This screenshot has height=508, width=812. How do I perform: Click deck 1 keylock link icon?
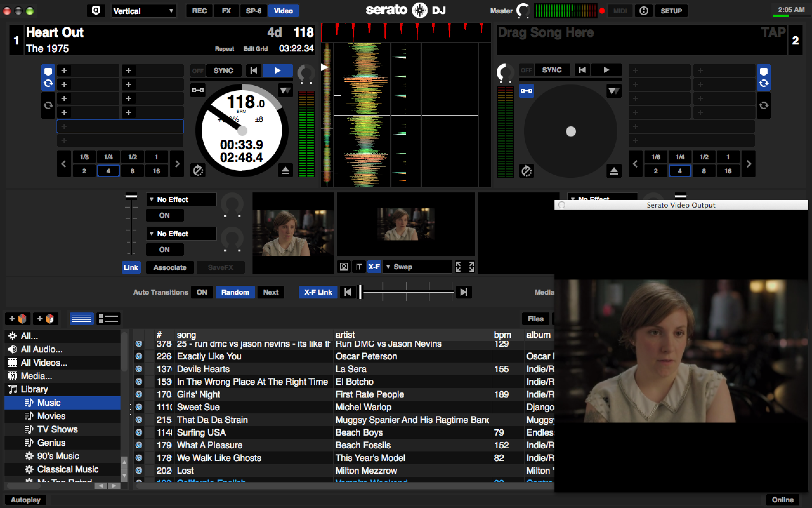pos(198,90)
